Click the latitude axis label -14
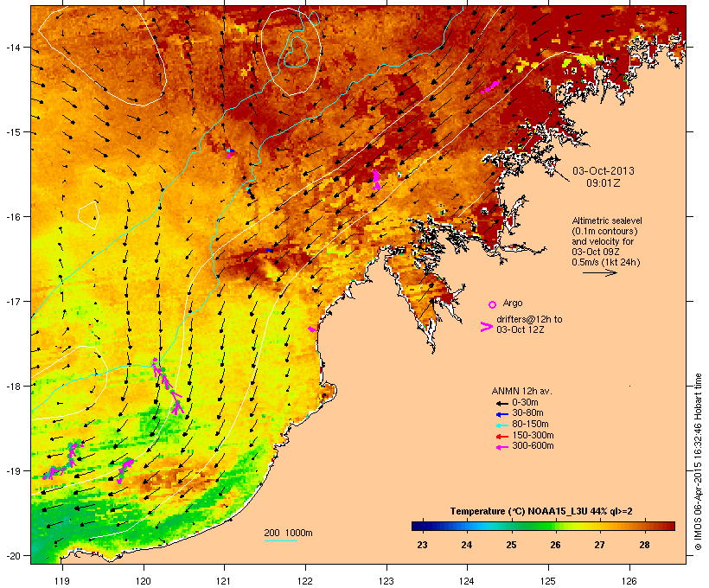The height and width of the screenshot is (588, 709). 12,48
